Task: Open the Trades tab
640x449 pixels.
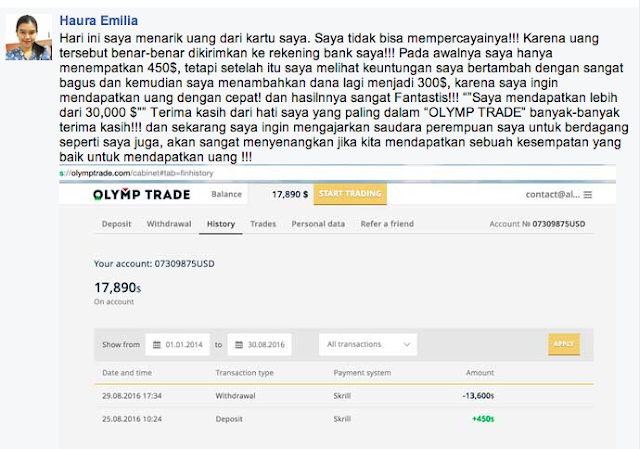Action: [263, 224]
